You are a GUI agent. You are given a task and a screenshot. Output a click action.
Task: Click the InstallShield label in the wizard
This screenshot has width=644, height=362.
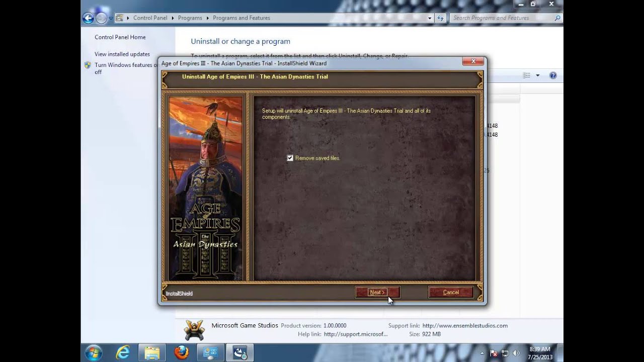point(179,293)
